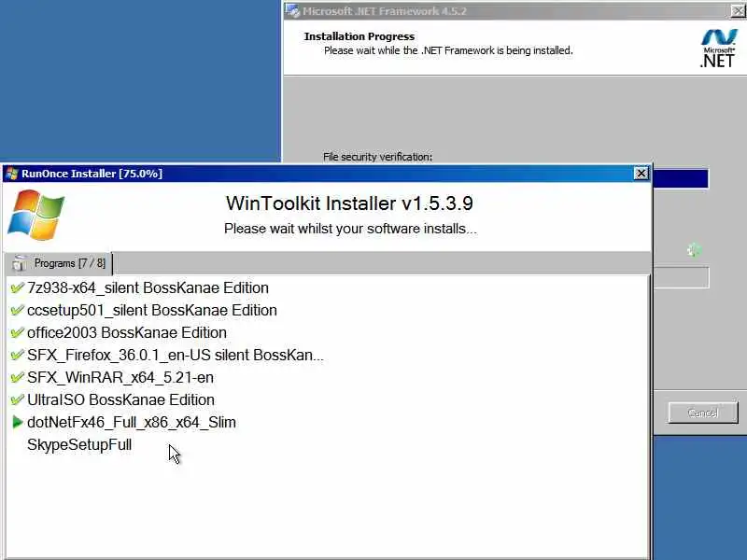Select the Programs [7 / 8] tab

coord(59,263)
